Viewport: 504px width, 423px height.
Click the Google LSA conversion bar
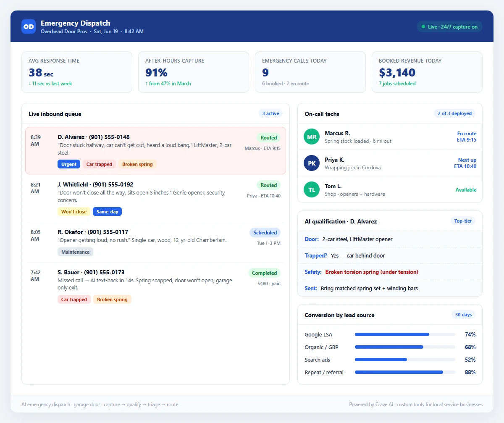tap(405, 334)
